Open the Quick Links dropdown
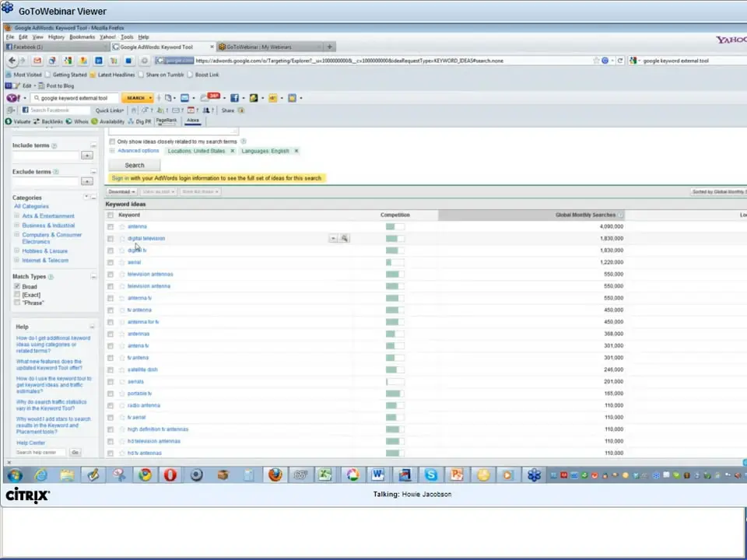Viewport: 747px width, 560px height. pos(109,110)
